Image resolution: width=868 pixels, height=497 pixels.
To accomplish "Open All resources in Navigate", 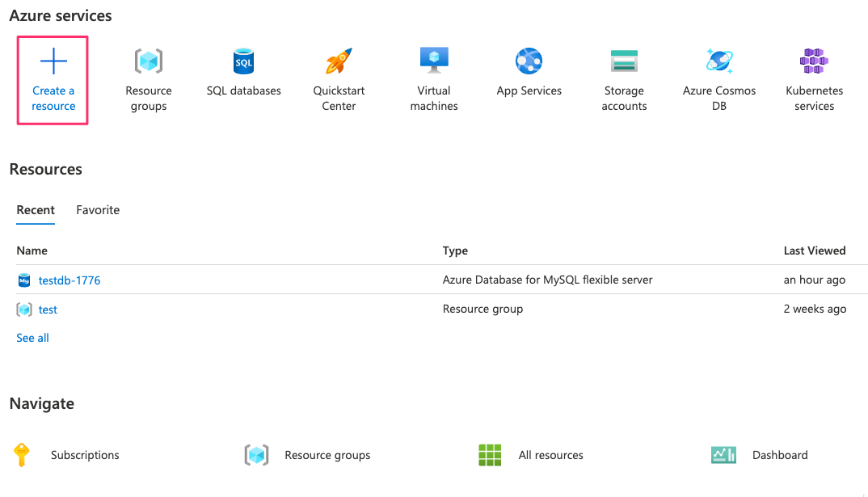I will click(551, 455).
